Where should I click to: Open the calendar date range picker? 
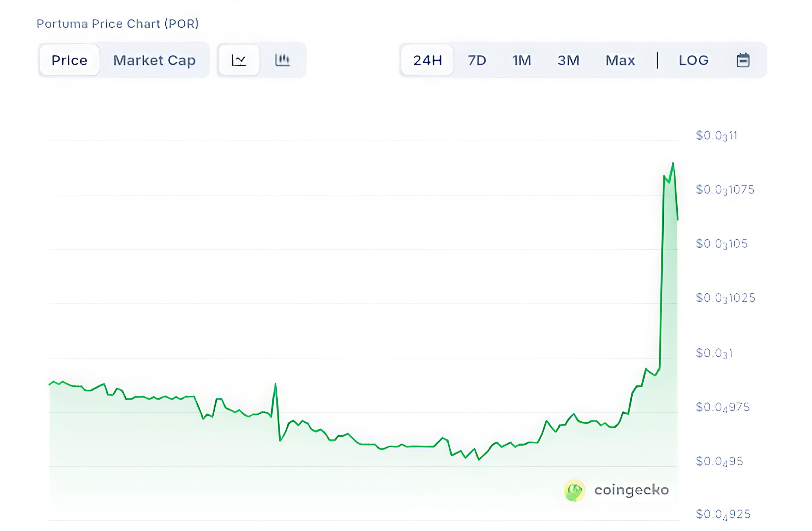[743, 60]
